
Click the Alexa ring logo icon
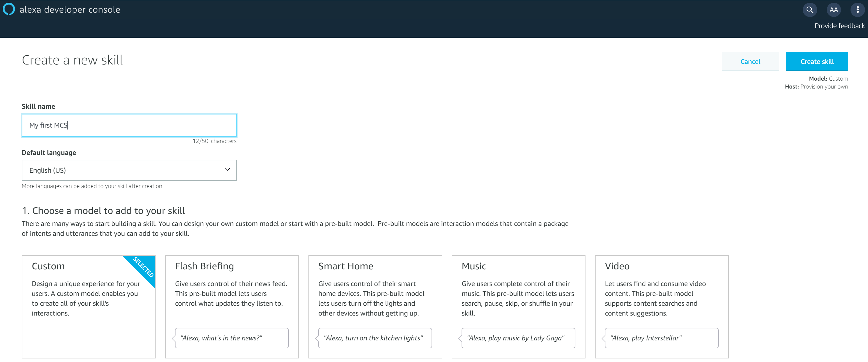[9, 9]
